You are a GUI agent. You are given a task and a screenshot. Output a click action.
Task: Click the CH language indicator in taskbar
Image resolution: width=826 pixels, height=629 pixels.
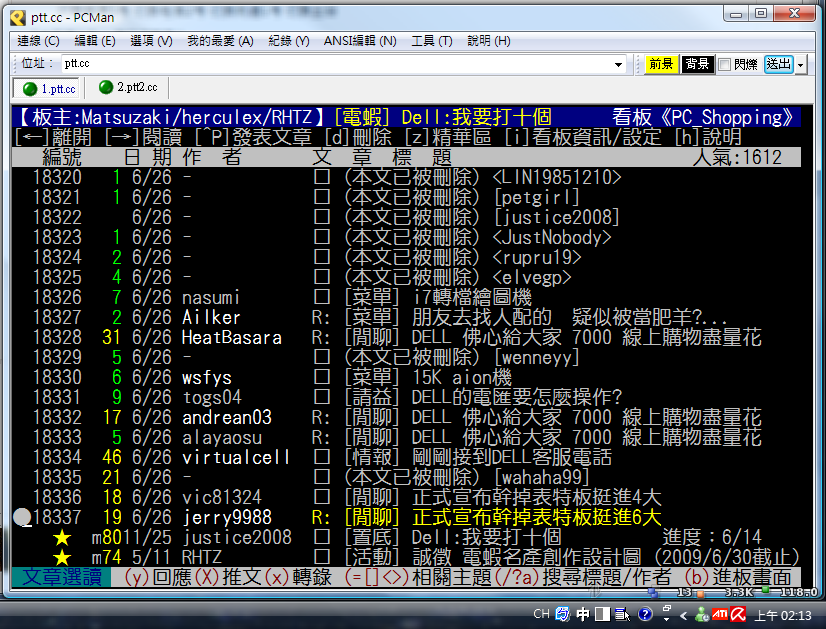point(541,614)
